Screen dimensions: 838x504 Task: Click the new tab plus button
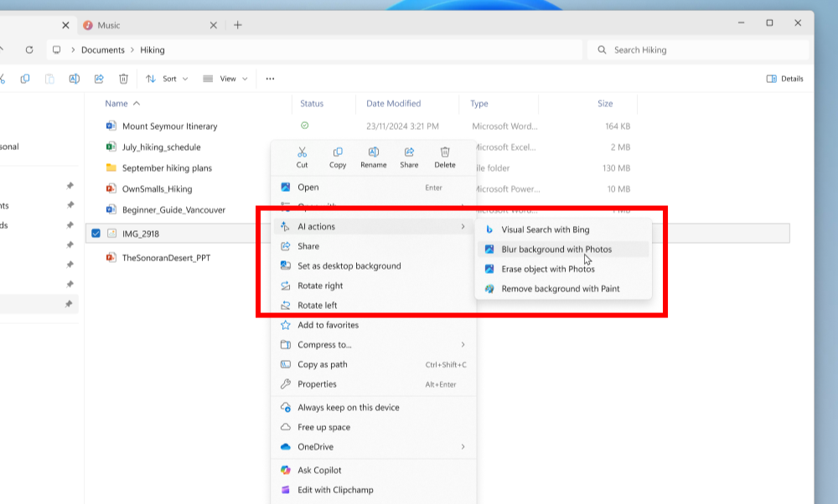coord(238,25)
